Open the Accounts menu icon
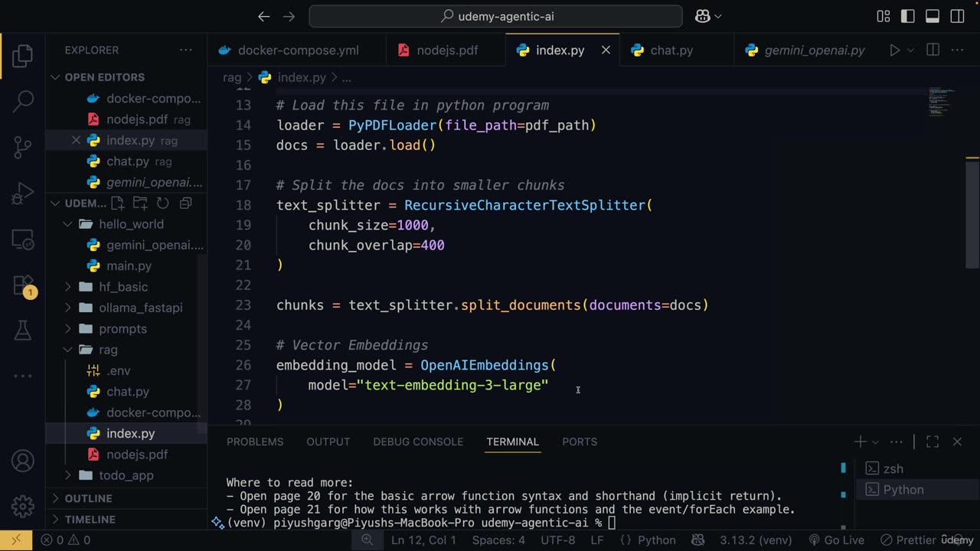The height and width of the screenshot is (551, 980). [x=23, y=461]
